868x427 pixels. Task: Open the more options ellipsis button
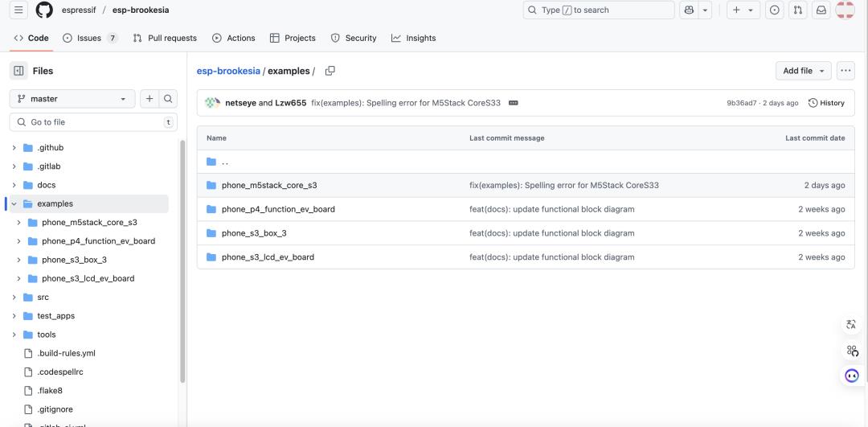coord(845,71)
